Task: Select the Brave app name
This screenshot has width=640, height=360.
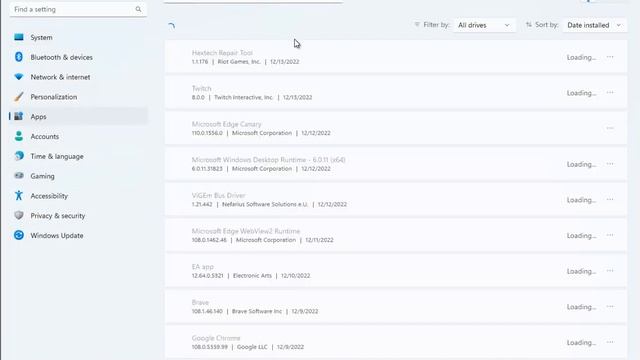Action: click(200, 302)
